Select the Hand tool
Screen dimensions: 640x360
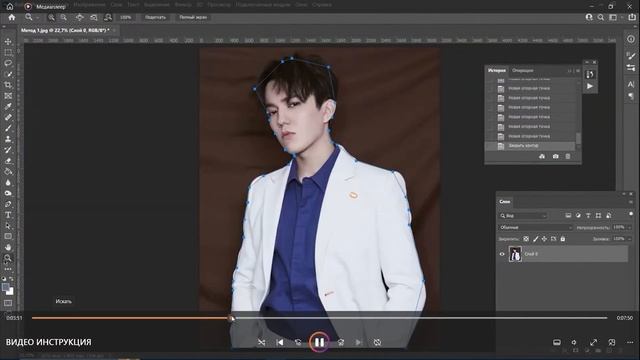click(x=8, y=247)
